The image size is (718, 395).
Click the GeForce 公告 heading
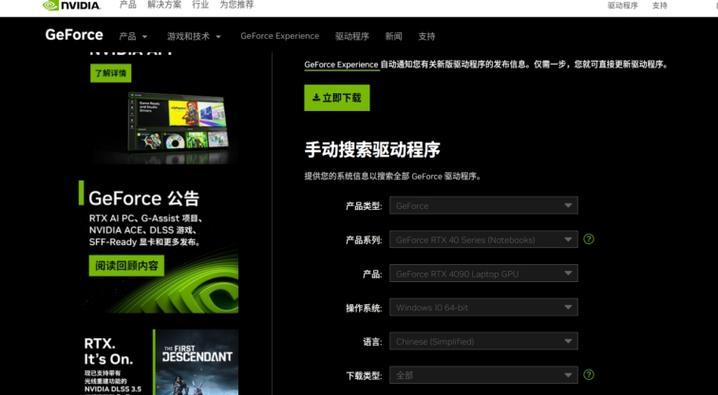point(144,198)
